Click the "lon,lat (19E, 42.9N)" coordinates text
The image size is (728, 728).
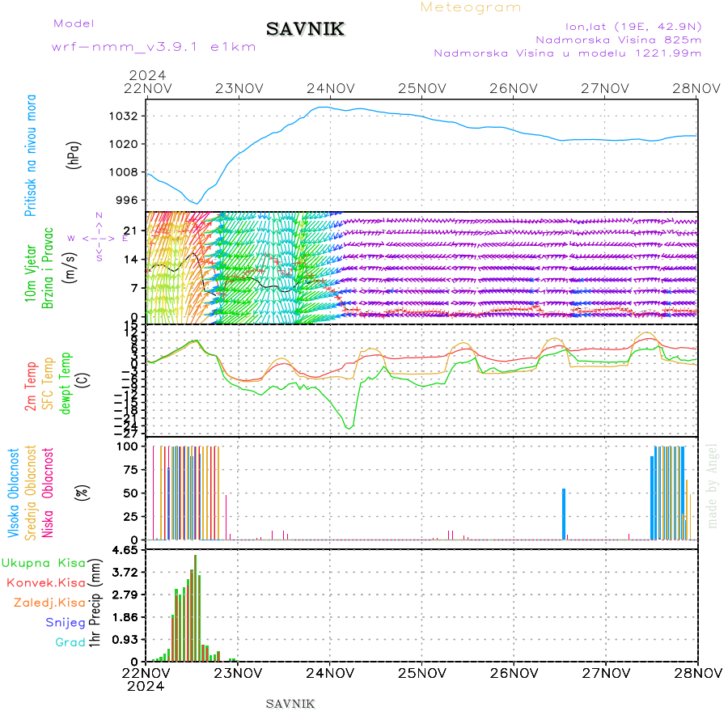click(633, 27)
